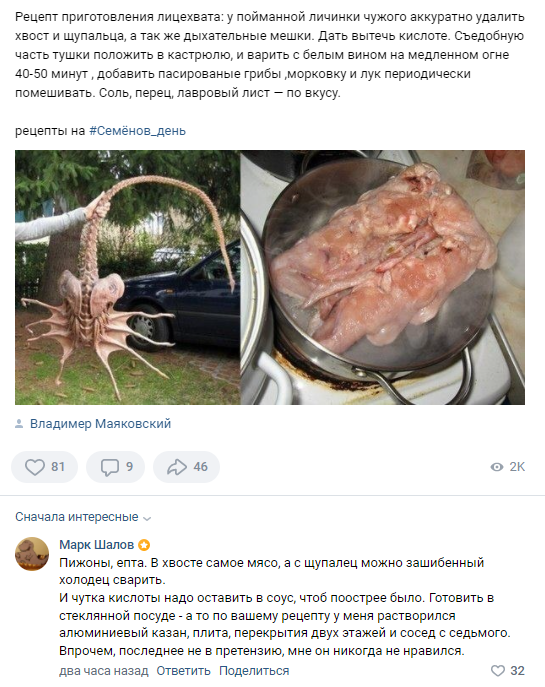The width and height of the screenshot is (545, 687).
Task: Click Ответить under the comment
Action: [184, 671]
